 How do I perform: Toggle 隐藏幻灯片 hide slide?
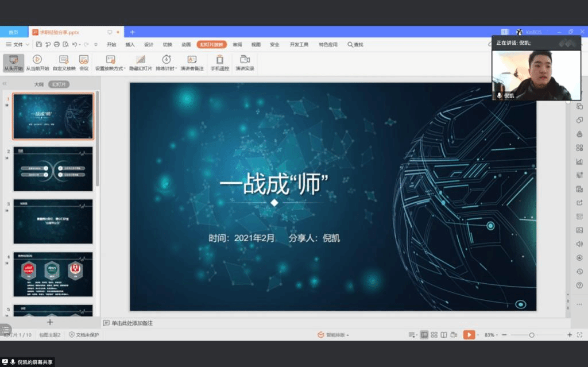coord(140,59)
